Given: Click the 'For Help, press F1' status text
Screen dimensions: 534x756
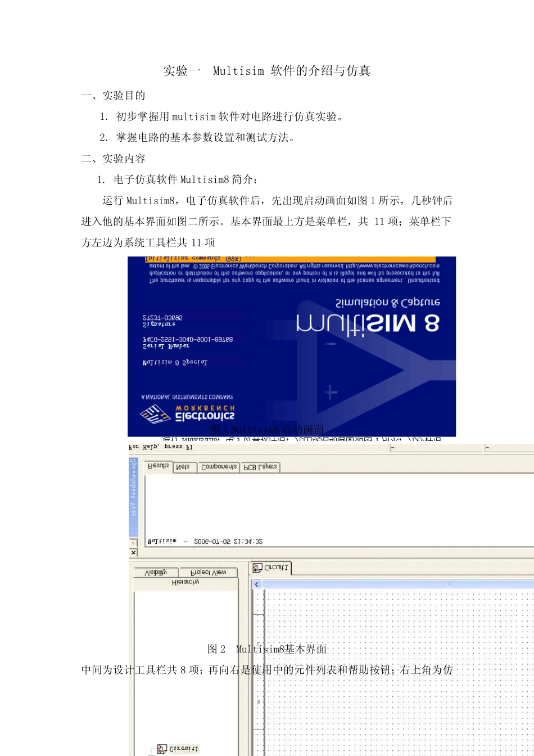Looking at the screenshot, I should pos(161,447).
